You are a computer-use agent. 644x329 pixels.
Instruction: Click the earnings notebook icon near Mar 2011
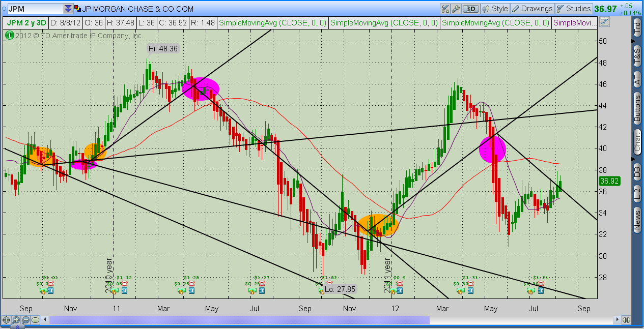(191, 291)
